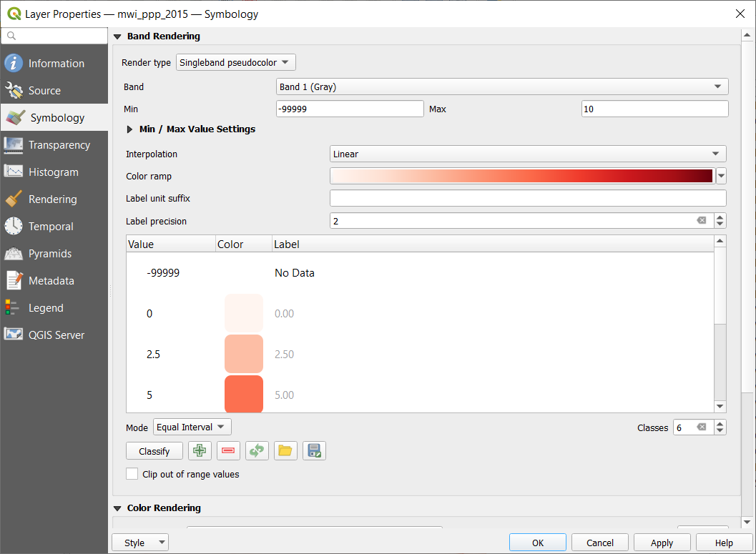Open the Render type dropdown

pos(235,62)
